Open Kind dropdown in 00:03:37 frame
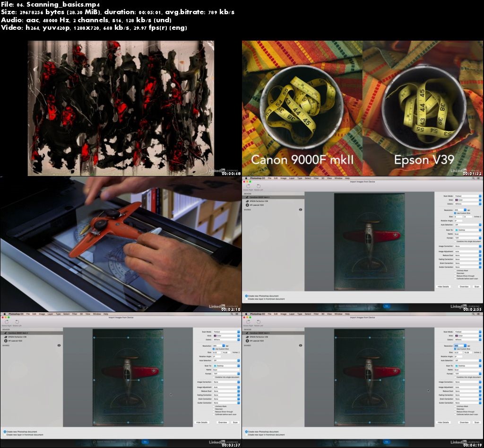The width and height of the screenshot is (484, 448). [226, 335]
